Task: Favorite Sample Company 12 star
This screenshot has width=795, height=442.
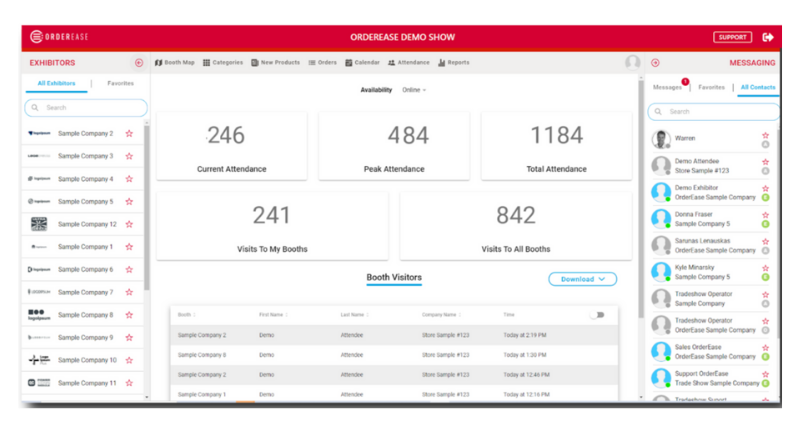Action: [x=129, y=224]
